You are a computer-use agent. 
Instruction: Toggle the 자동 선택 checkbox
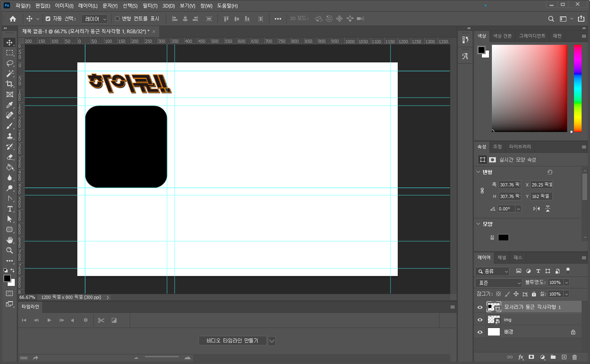48,19
